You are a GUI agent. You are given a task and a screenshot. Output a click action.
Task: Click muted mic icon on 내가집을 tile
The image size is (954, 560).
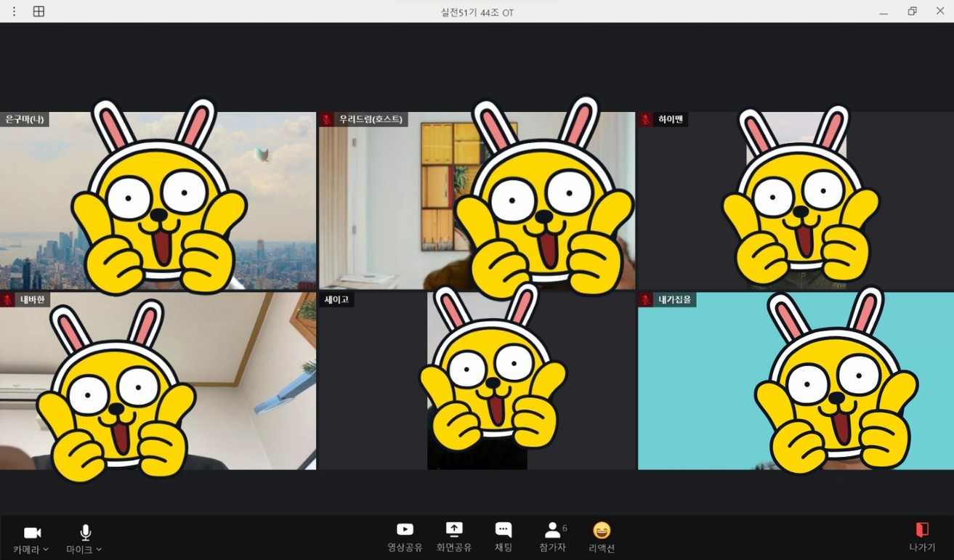point(646,299)
